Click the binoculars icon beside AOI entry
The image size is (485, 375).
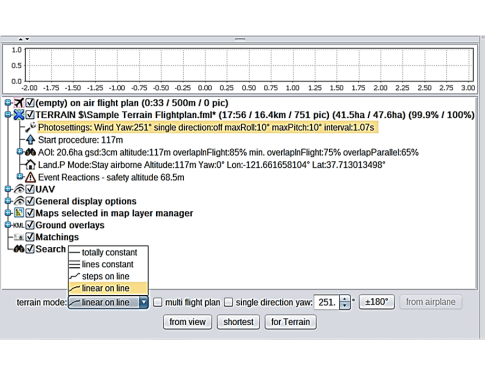point(30,152)
